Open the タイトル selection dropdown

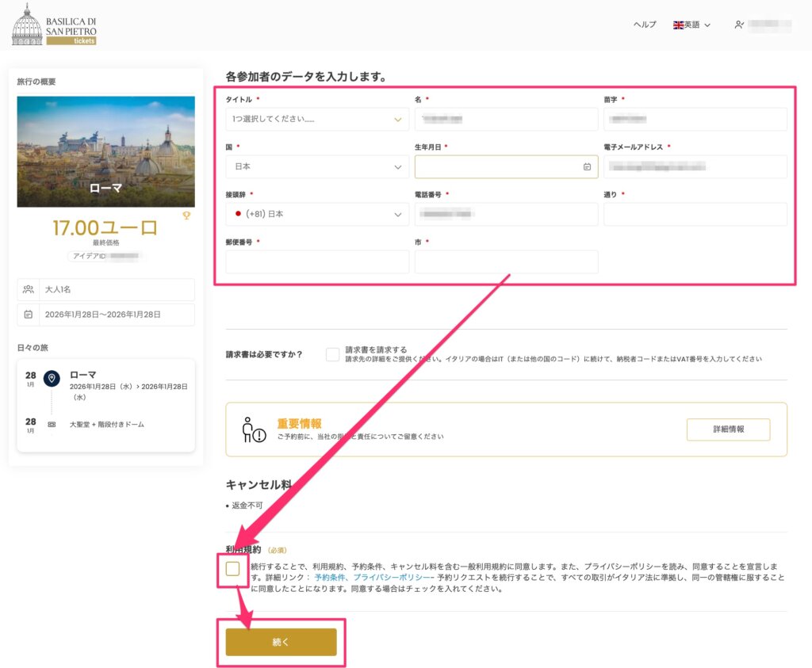pos(317,119)
